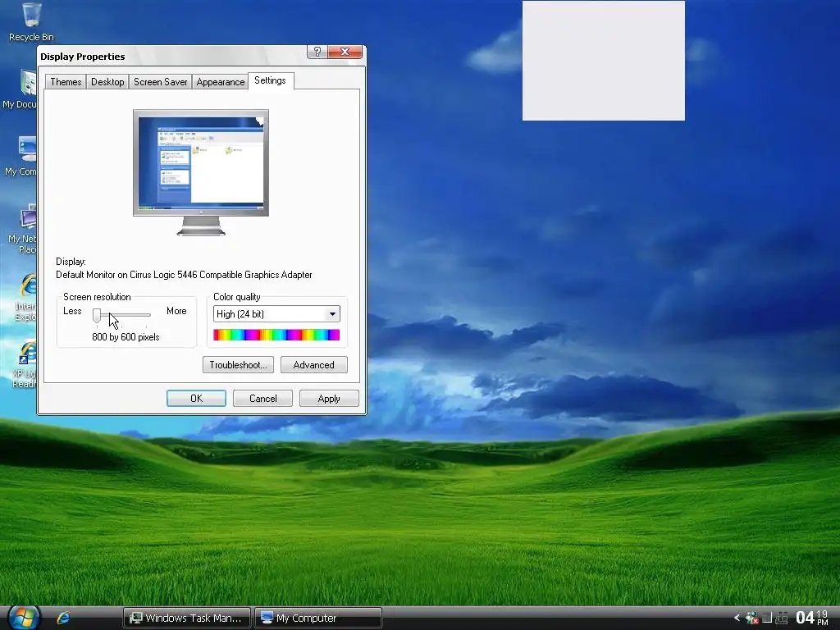
Task: Open the Start menu orb
Action: point(23,618)
